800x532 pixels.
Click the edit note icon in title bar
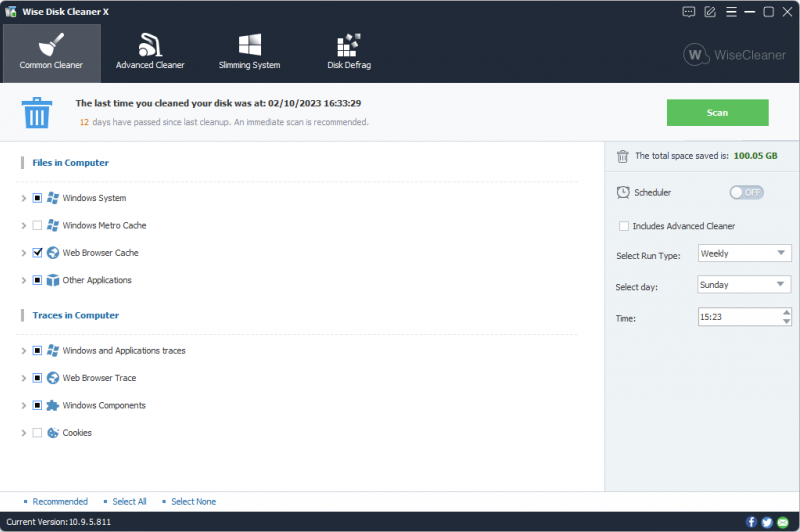point(710,12)
